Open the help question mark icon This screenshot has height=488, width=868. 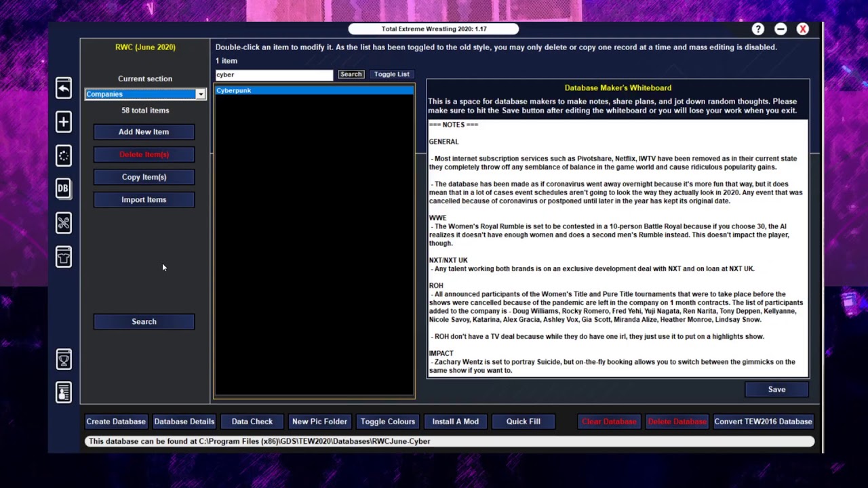758,29
